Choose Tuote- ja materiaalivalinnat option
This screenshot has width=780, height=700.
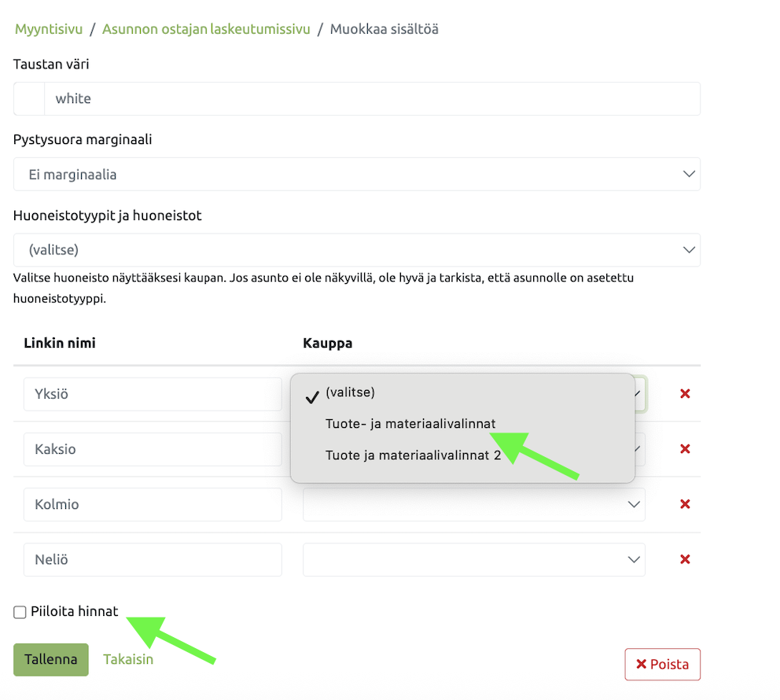(x=410, y=423)
